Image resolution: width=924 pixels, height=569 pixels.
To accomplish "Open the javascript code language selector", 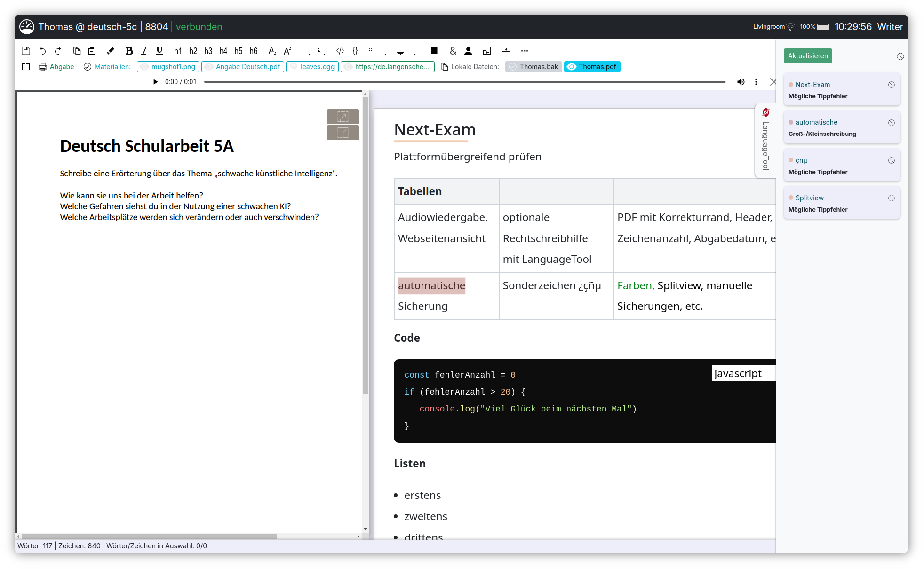I will point(743,373).
